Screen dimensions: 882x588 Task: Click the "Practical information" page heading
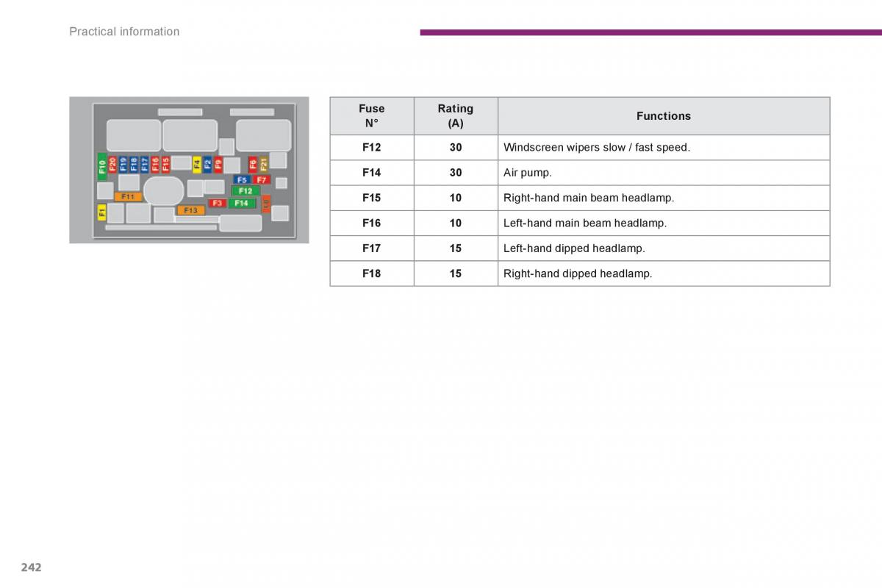(x=124, y=32)
